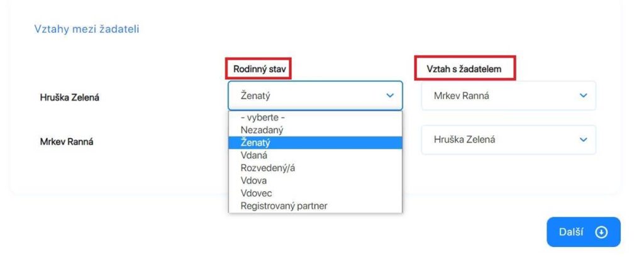
Task: Click the Vztah s žadatelem column label
Action: point(464,69)
